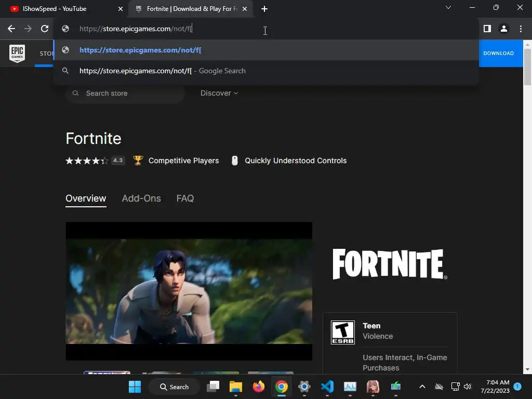532x399 pixels.
Task: Open a new browser tab
Action: [x=264, y=9]
